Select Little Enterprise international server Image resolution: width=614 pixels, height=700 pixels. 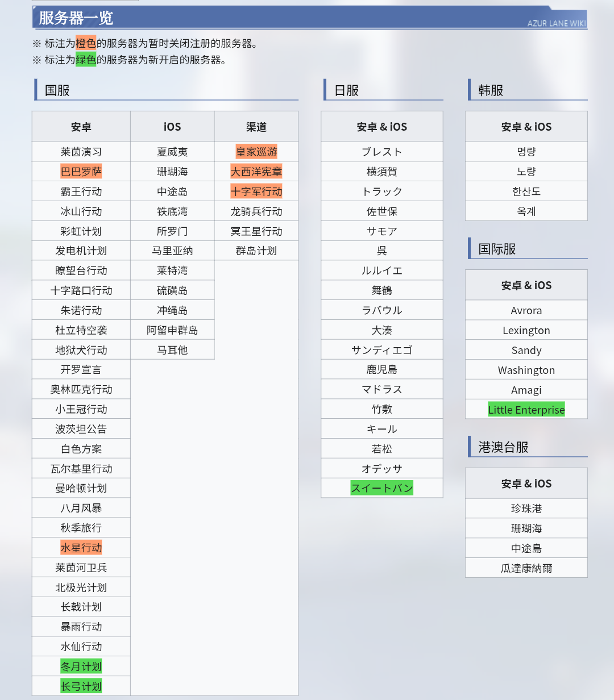(x=526, y=410)
